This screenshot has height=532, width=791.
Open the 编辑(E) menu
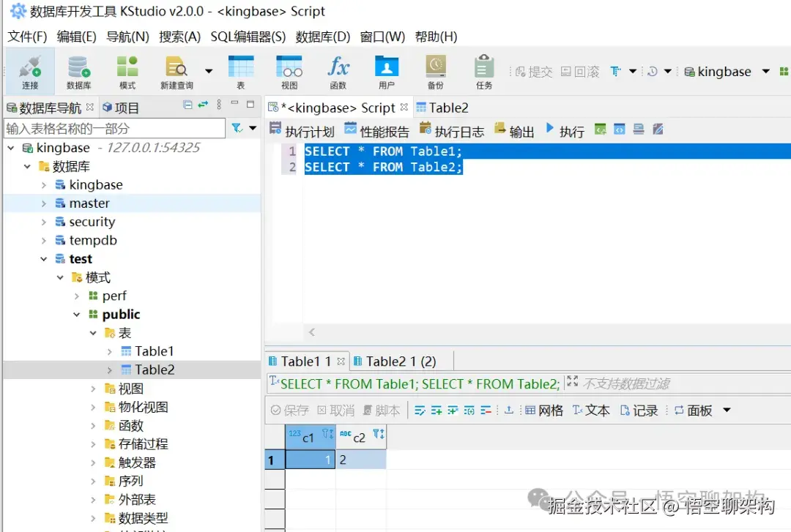click(76, 37)
